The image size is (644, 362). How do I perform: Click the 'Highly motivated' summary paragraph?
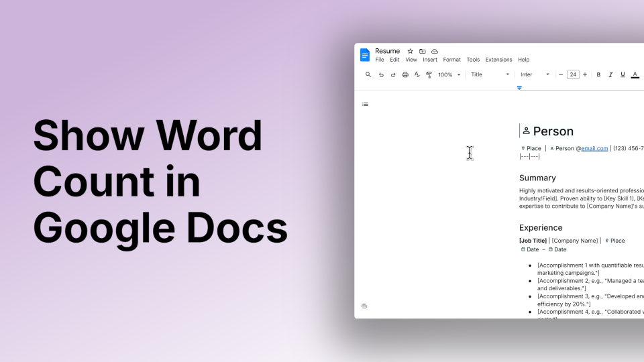[581, 198]
